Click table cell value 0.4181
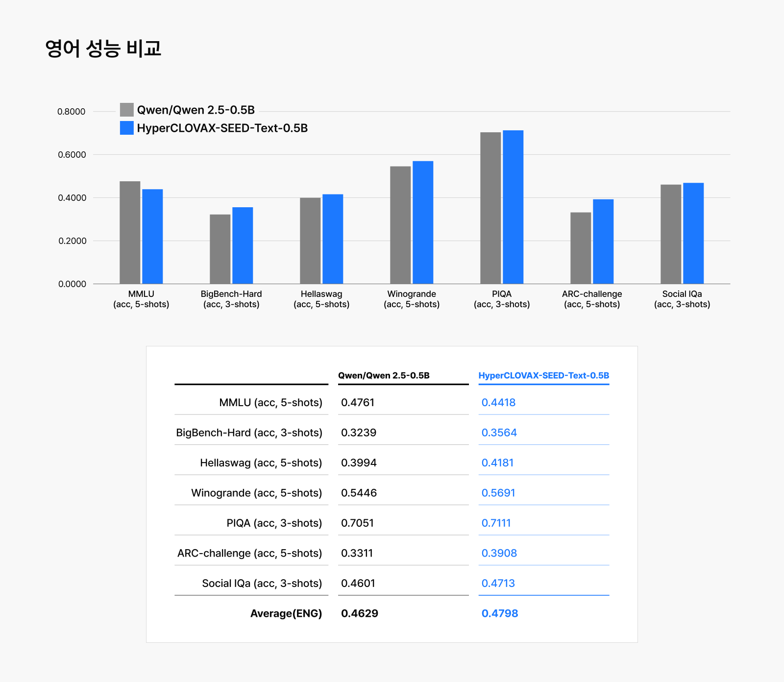Screen dimensions: 784x682 pyautogui.click(x=497, y=463)
